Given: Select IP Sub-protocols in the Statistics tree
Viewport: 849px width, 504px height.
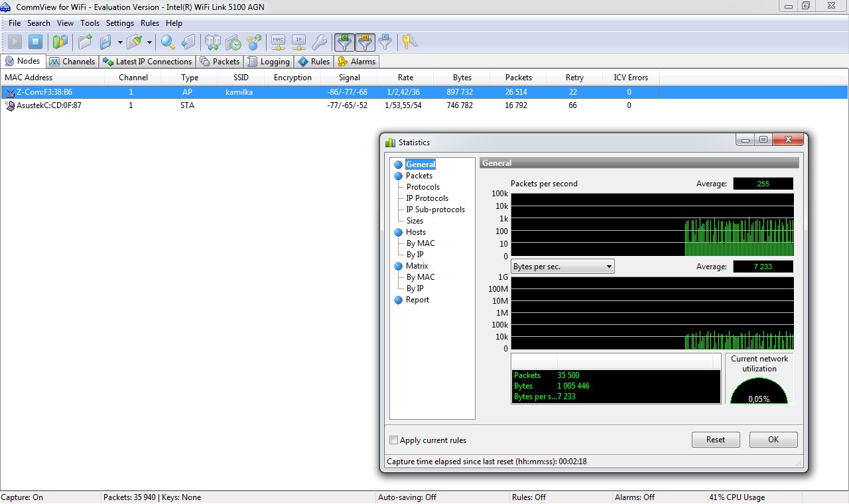Looking at the screenshot, I should [436, 210].
